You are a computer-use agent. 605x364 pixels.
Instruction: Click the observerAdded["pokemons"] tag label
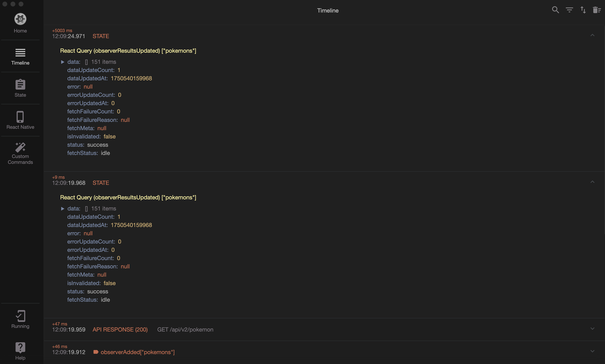(x=138, y=352)
